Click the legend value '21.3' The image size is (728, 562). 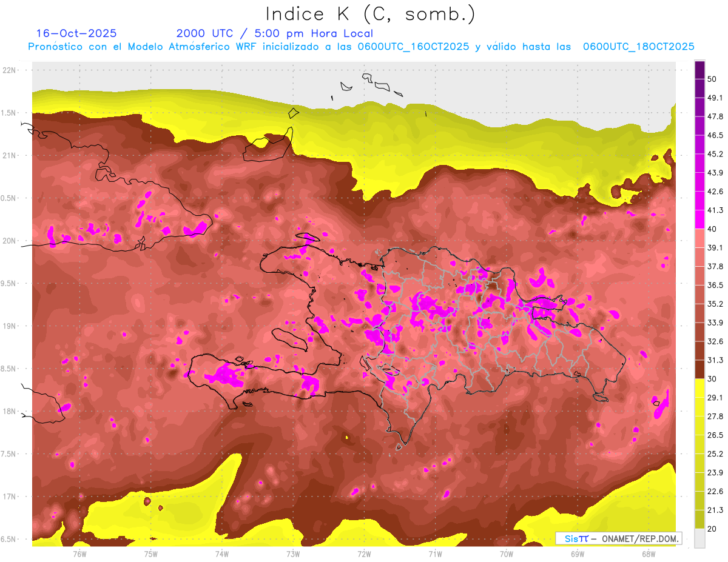pyautogui.click(x=715, y=510)
